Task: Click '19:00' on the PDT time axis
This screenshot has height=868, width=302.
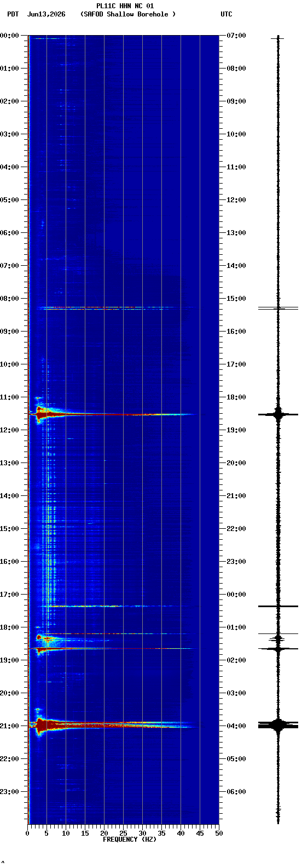Action: [9, 660]
